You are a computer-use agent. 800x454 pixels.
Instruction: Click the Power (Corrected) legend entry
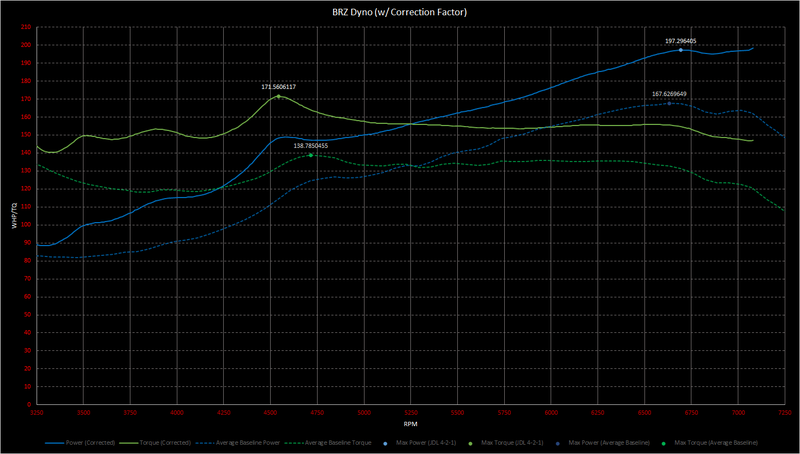(x=80, y=443)
